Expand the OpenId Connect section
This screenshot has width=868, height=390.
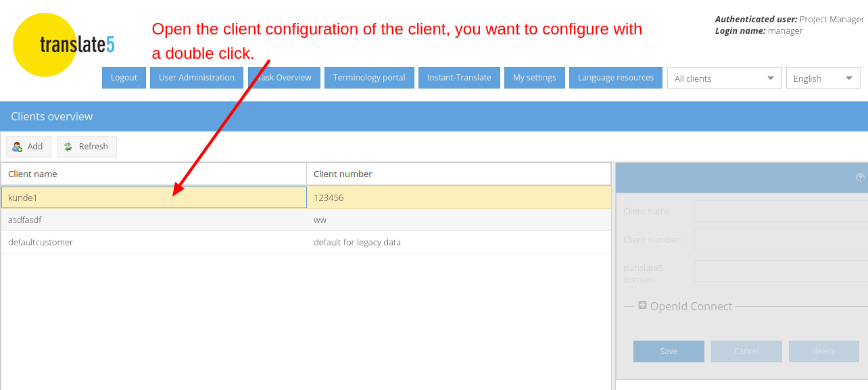tap(642, 306)
